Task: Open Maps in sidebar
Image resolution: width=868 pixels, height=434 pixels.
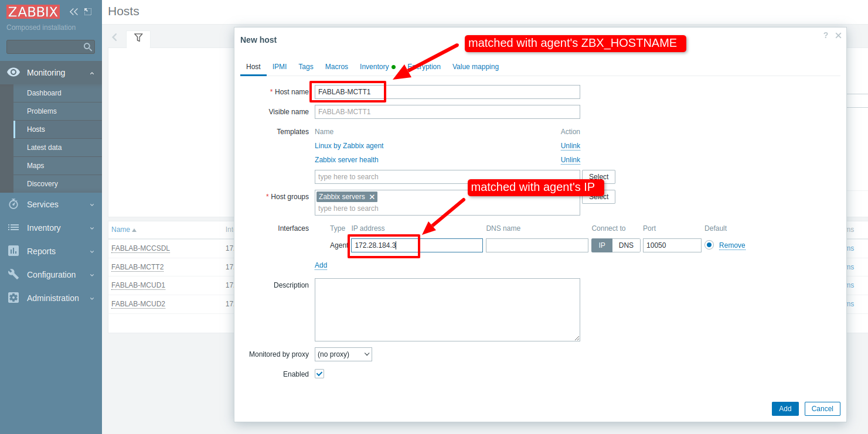Action: coord(57,166)
